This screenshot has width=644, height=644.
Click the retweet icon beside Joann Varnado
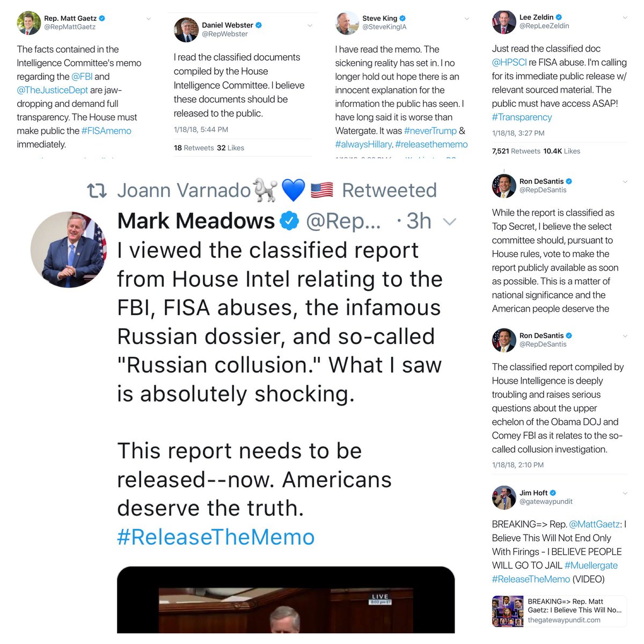(97, 191)
